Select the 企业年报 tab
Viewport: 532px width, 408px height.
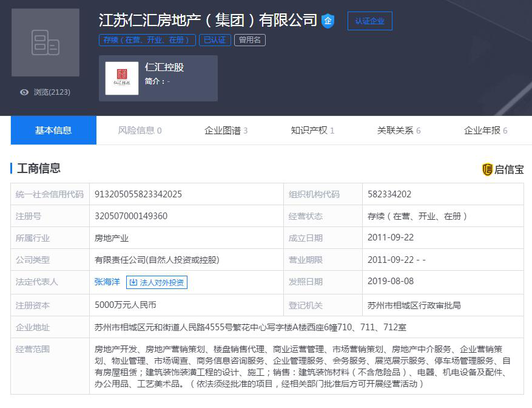pyautogui.click(x=485, y=131)
